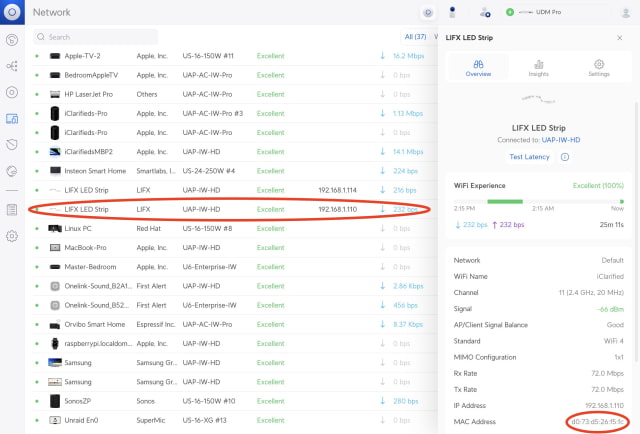Select the Overview tab

478,67
